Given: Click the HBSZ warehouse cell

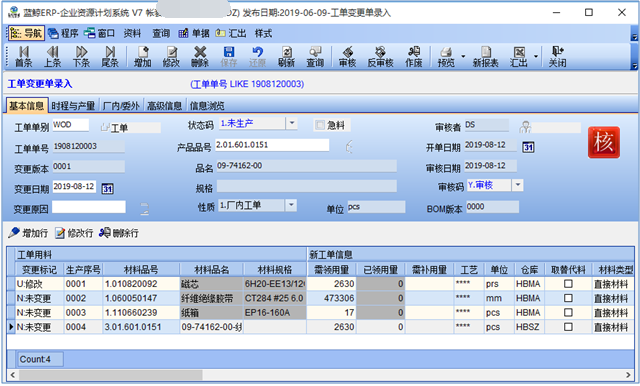Looking at the screenshot, I should pos(529,327).
